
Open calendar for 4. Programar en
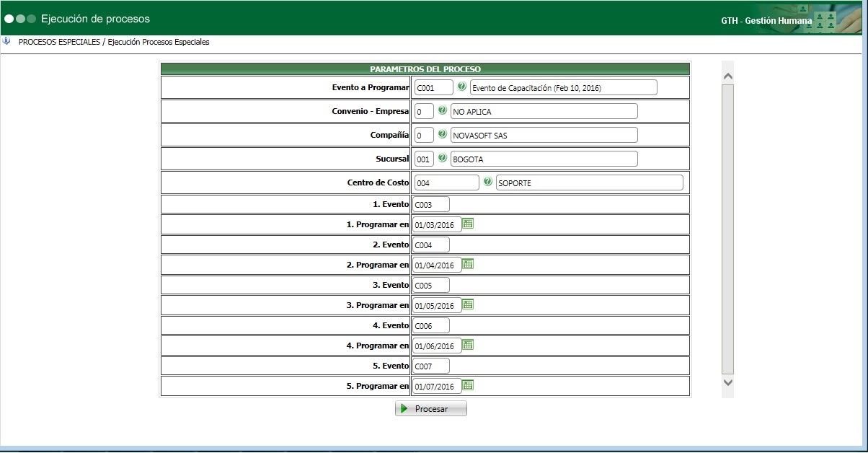click(x=468, y=345)
